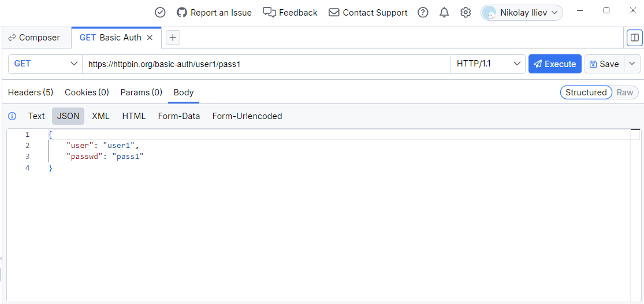Expand the Nikolay Iliev account menu
644x304 pixels.
522,13
